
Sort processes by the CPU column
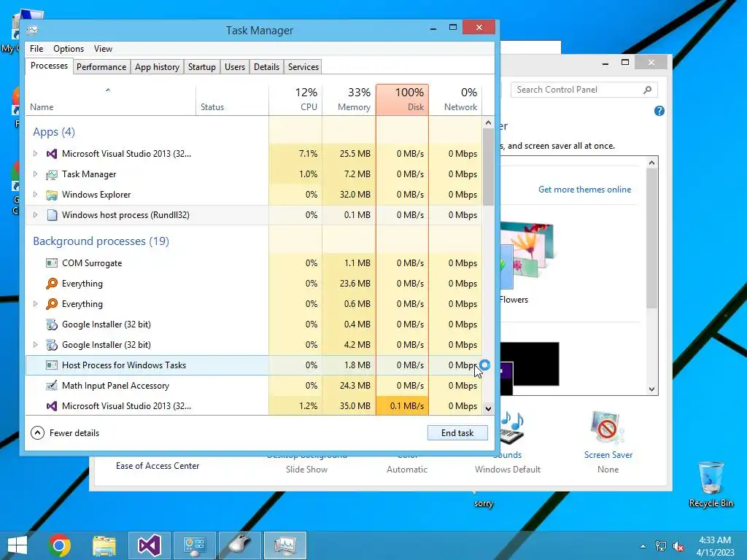coord(295,100)
